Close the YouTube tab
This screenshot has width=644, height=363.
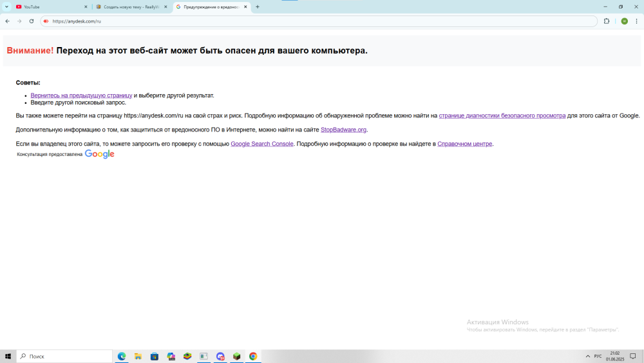[x=86, y=7]
